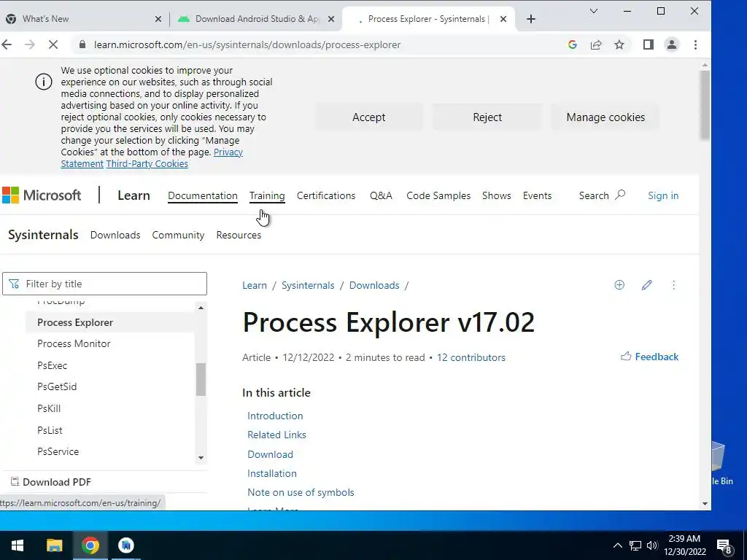Click the info icon in the cookie banner
Image resolution: width=747 pixels, height=560 pixels.
(44, 82)
